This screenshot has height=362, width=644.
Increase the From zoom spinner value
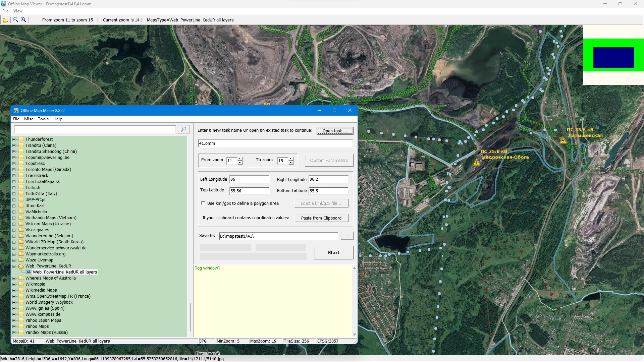pos(240,159)
